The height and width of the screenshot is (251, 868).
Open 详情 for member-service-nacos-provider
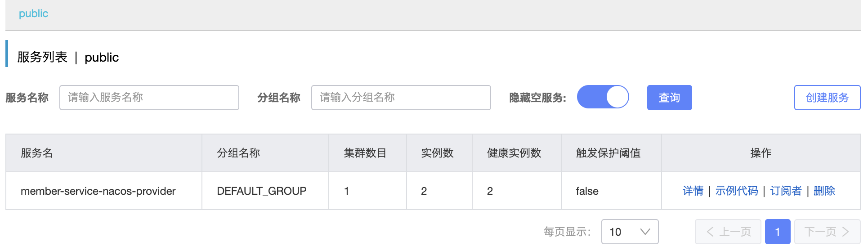coord(693,191)
